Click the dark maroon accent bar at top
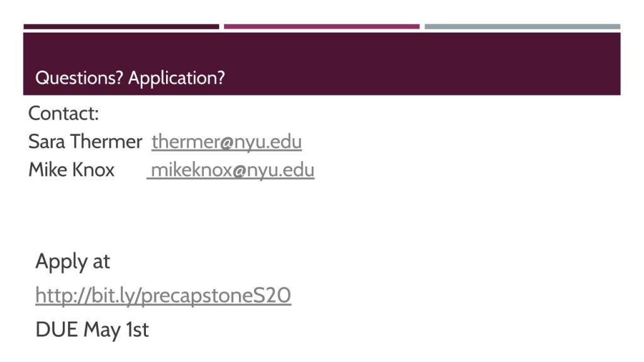Viewport: 644px width, 362px height. (121, 26)
